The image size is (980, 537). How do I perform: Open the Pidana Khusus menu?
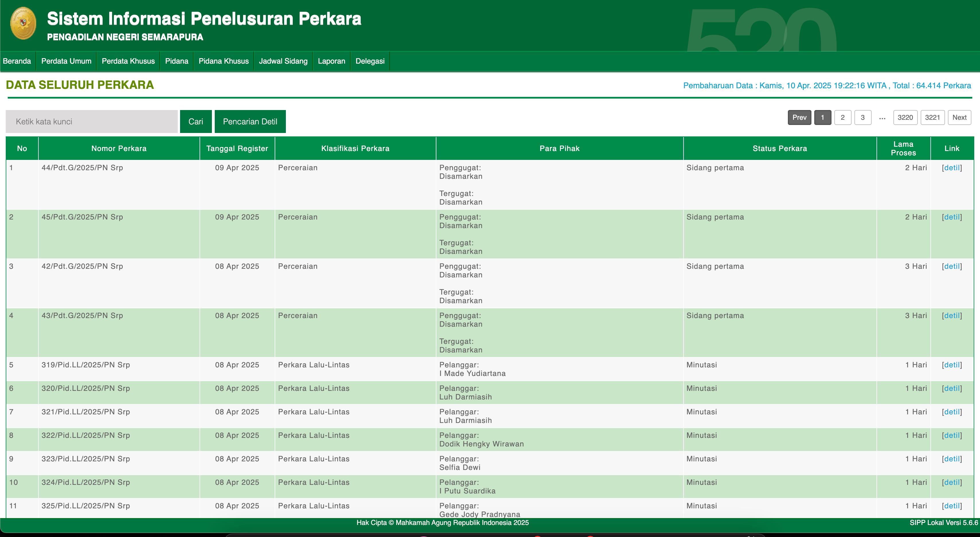click(223, 61)
